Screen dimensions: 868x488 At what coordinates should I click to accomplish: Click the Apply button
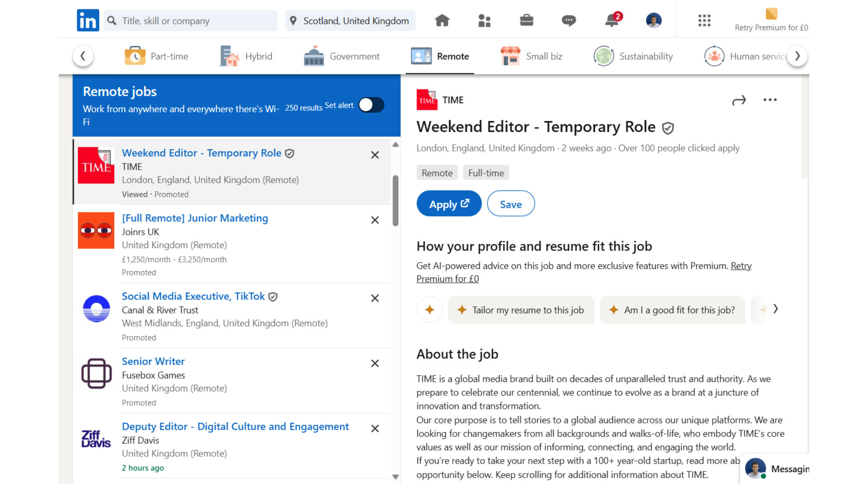click(448, 203)
